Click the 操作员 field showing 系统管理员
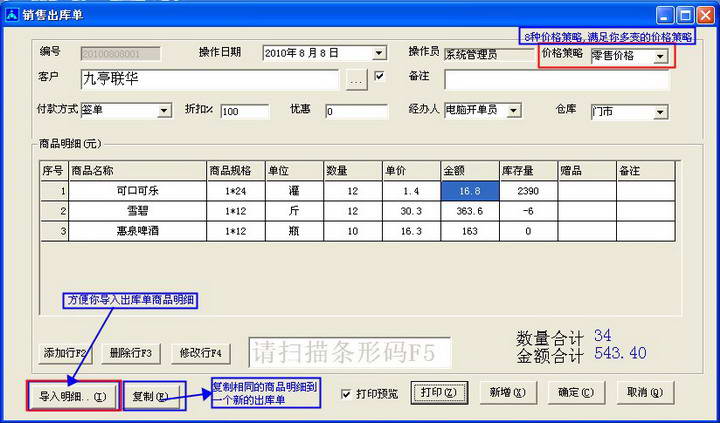720x423 pixels. [x=489, y=55]
